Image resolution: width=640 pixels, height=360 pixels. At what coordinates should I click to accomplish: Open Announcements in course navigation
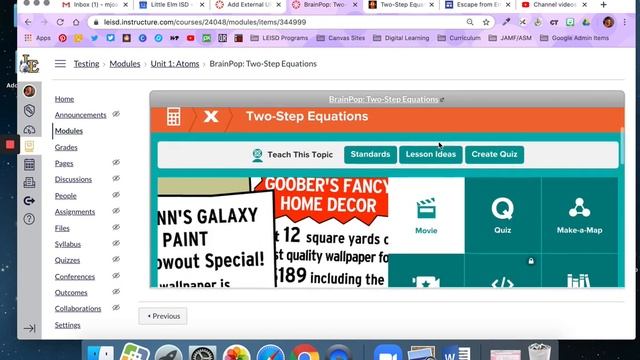80,115
